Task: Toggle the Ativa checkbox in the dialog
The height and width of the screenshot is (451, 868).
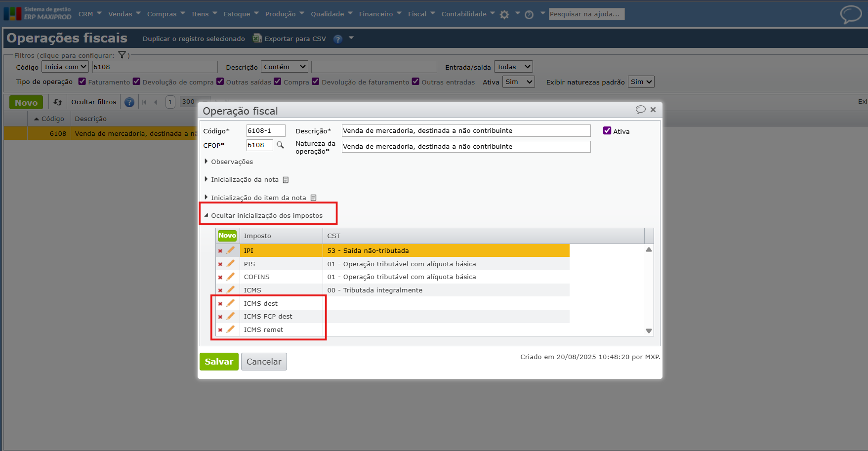Action: pos(607,131)
